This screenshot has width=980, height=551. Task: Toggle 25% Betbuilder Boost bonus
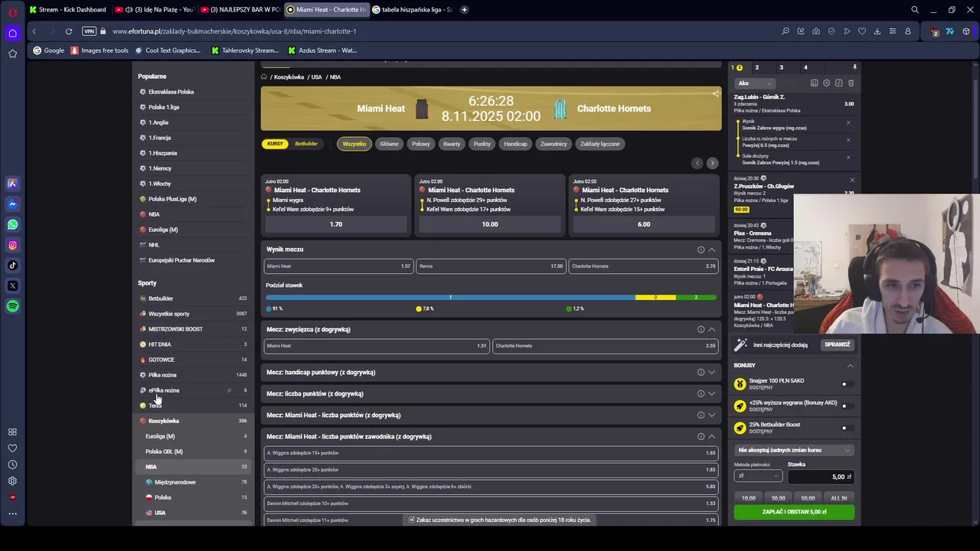point(846,428)
